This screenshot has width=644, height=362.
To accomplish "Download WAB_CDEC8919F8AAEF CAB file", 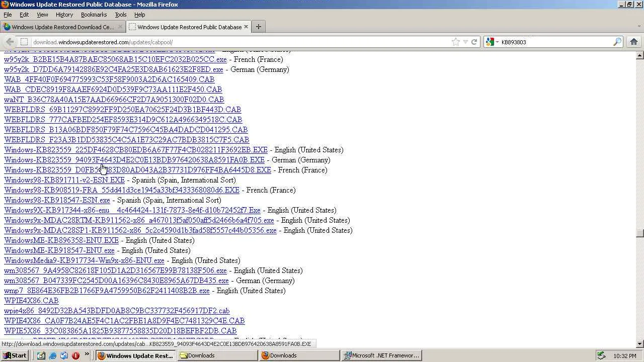I will pyautogui.click(x=113, y=89).
